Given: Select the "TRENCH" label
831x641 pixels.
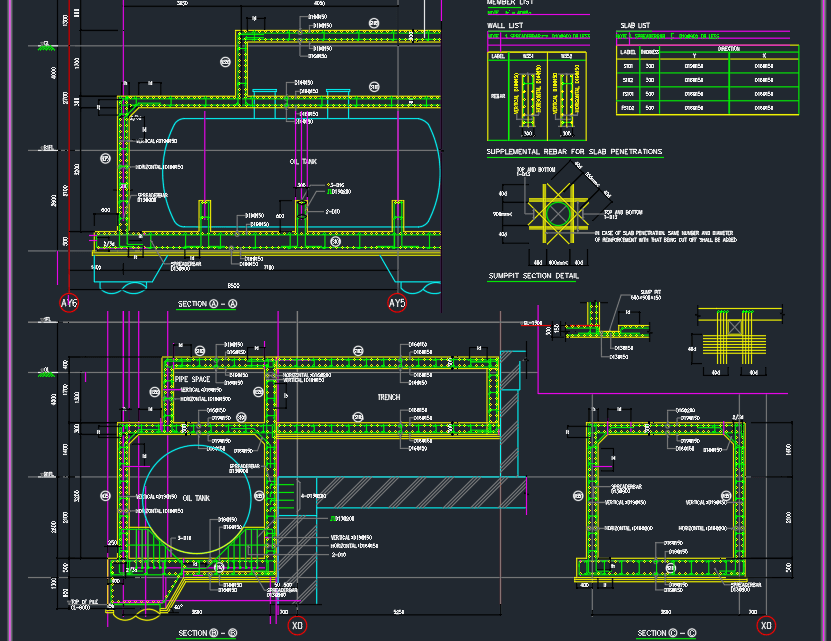Looking at the screenshot, I should pyautogui.click(x=388, y=397).
